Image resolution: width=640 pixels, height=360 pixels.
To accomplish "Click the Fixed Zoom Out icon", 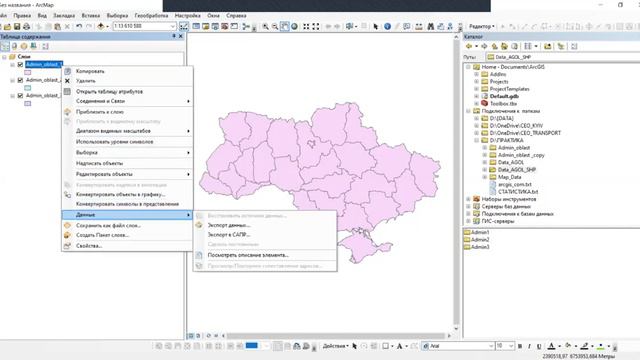I will point(316,27).
